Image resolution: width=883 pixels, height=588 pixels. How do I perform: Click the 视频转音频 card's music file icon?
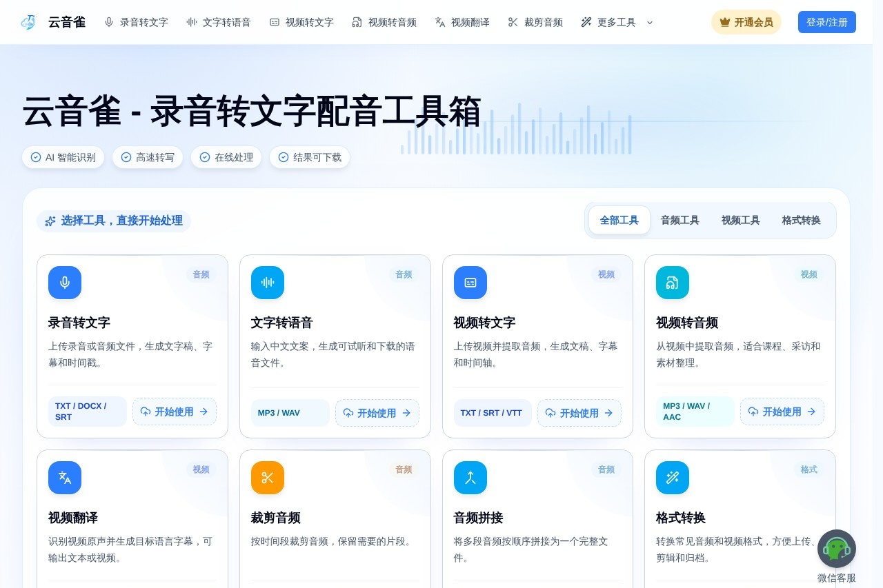click(x=673, y=283)
